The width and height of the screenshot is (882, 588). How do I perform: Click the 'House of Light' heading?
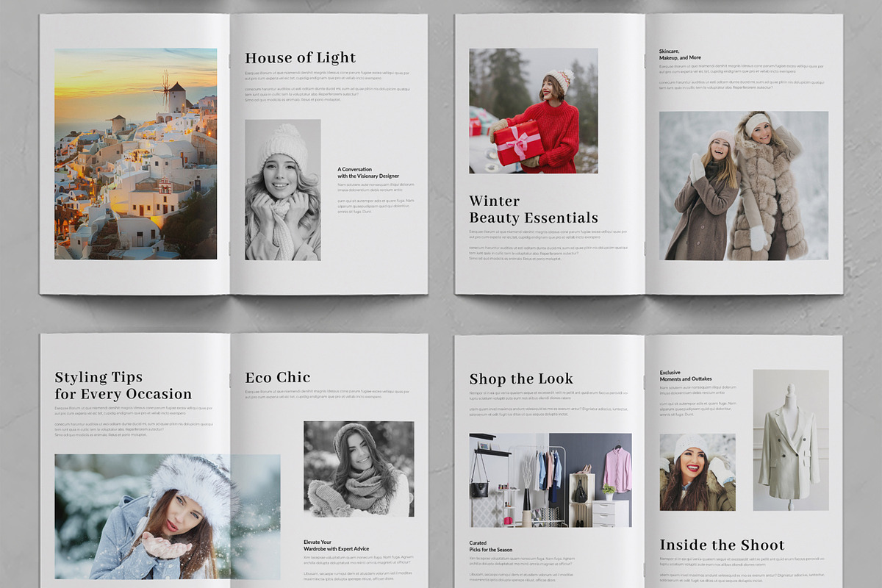point(300,58)
